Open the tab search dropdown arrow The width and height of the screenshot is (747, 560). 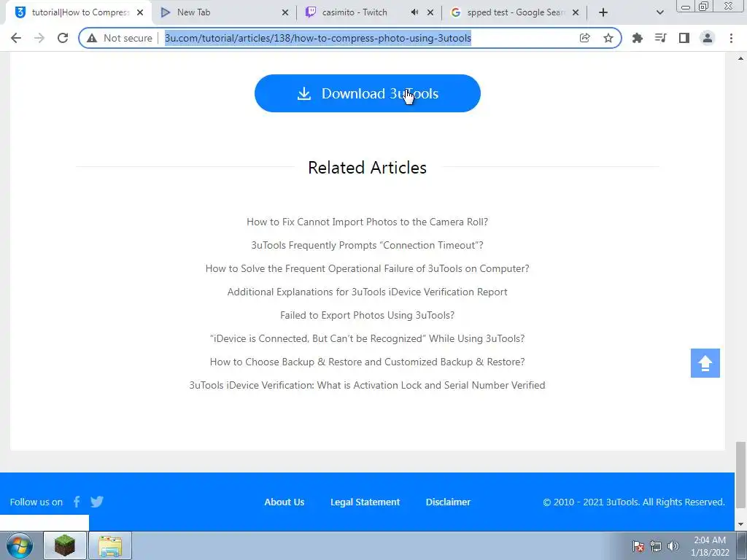[x=659, y=12]
